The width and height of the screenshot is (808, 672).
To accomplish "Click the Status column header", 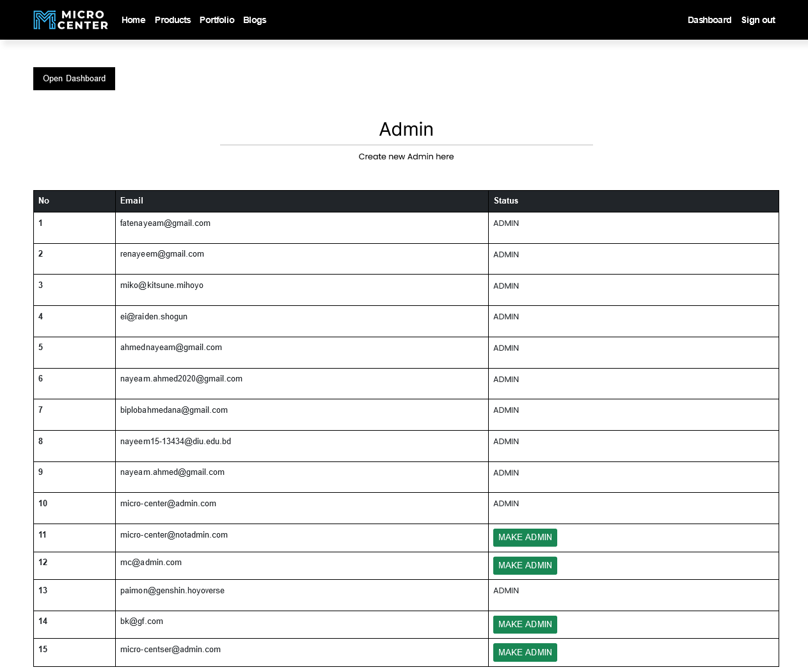I will pos(505,201).
